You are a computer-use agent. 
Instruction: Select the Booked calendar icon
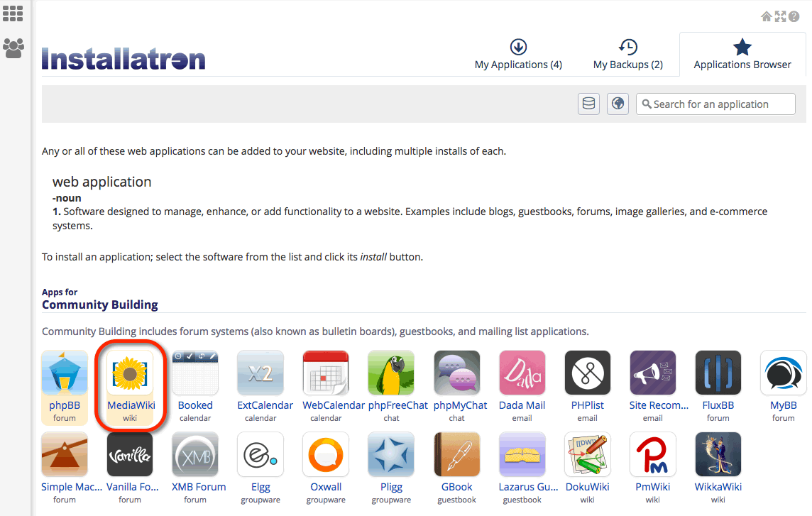(x=195, y=373)
